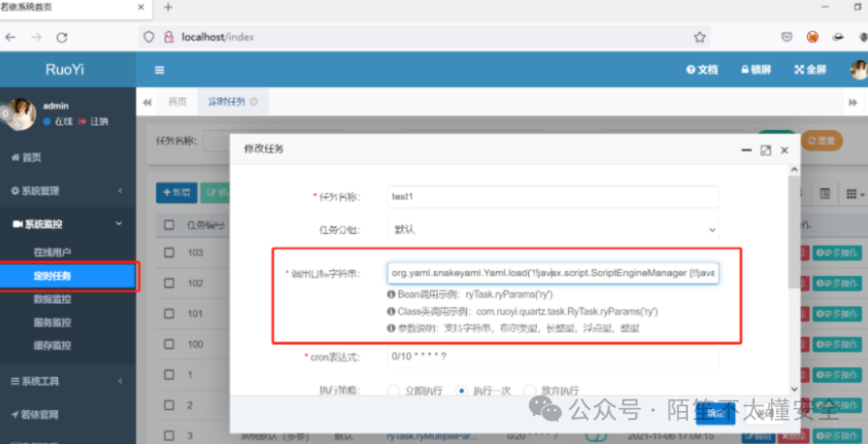The image size is (868, 444).
Task: Select 定时任务 submenu item
Action: [68, 276]
